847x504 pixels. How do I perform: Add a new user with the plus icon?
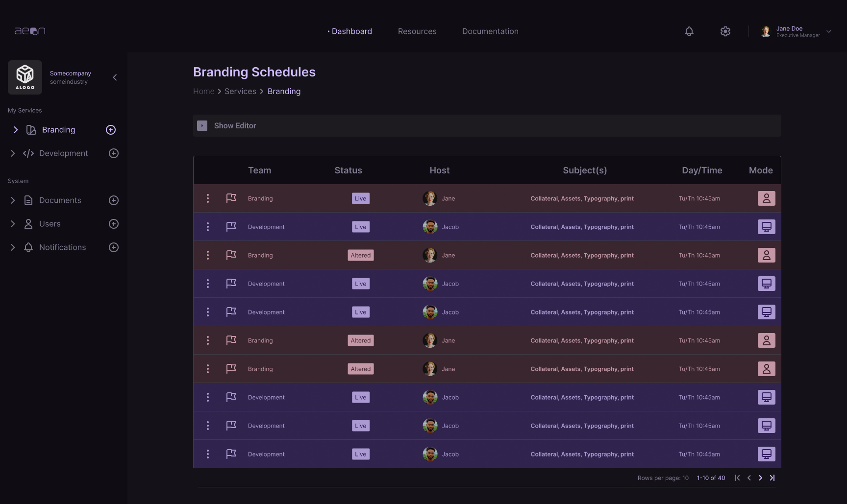coord(113,224)
